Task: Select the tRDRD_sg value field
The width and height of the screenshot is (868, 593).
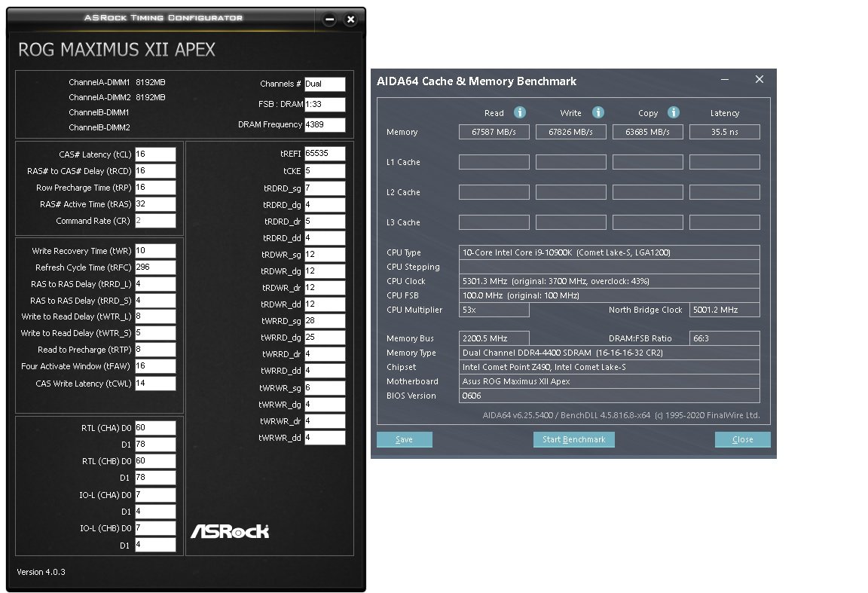Action: [x=325, y=188]
